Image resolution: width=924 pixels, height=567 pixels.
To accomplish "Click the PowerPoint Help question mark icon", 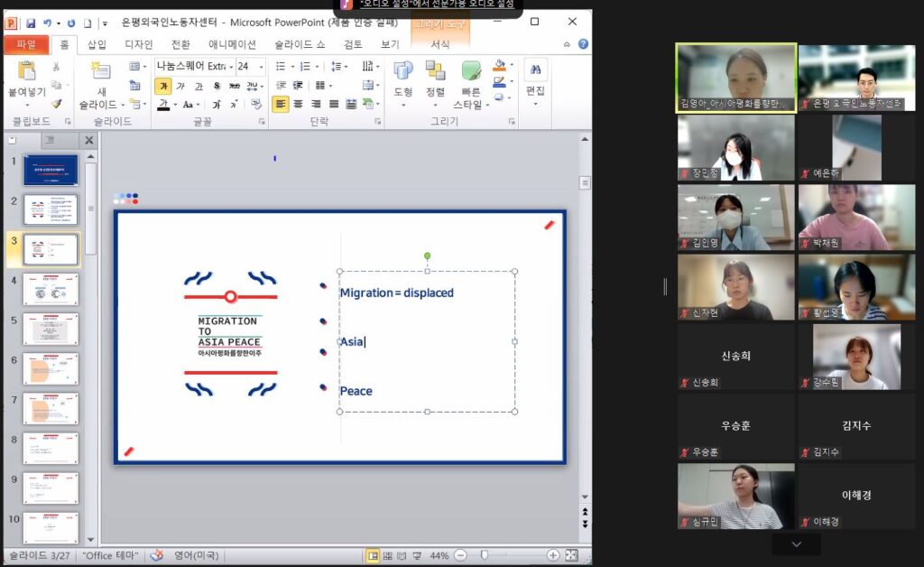I will [x=584, y=44].
